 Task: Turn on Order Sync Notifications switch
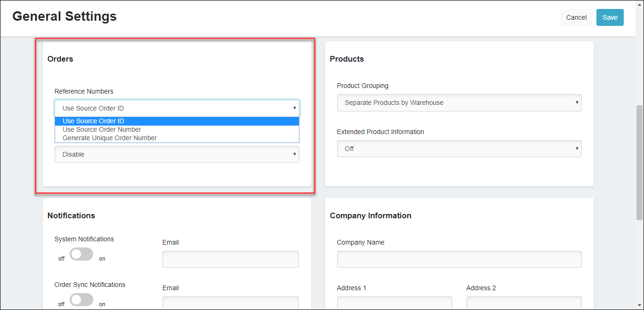point(81,300)
